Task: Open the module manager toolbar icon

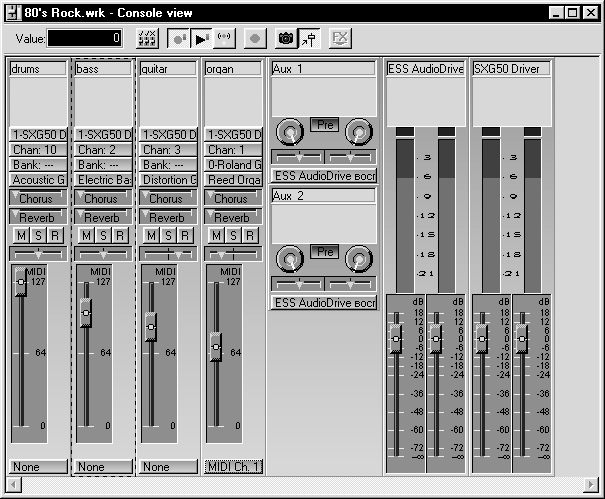Action: [147, 39]
